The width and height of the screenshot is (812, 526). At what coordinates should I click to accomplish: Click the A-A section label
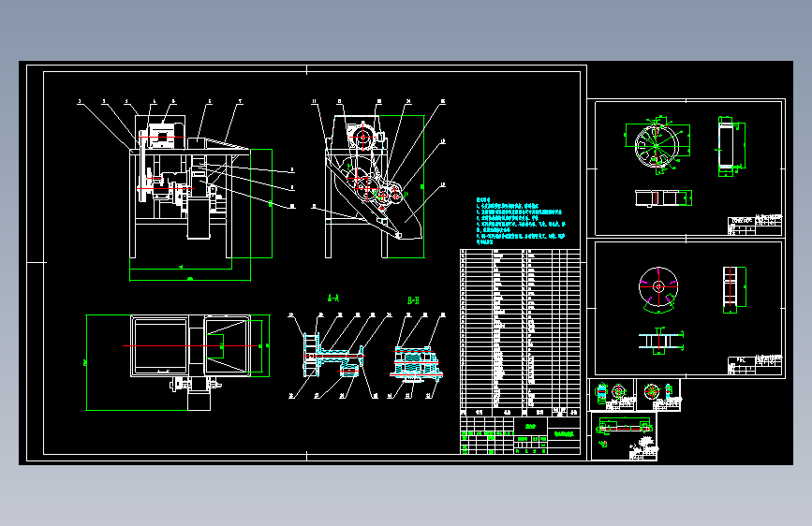point(333,298)
